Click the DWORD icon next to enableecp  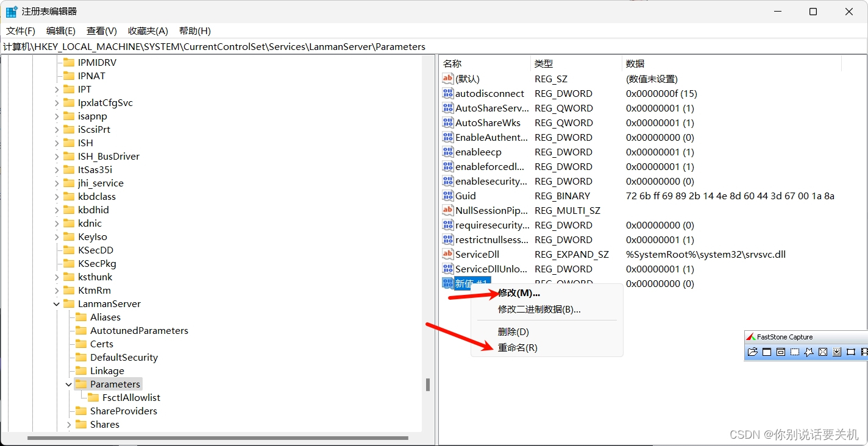coord(448,152)
